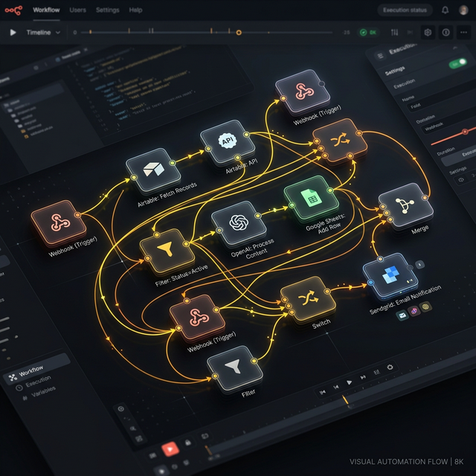The width and height of the screenshot is (476, 476).
Task: Open the user avatar menu
Action: click(x=463, y=10)
